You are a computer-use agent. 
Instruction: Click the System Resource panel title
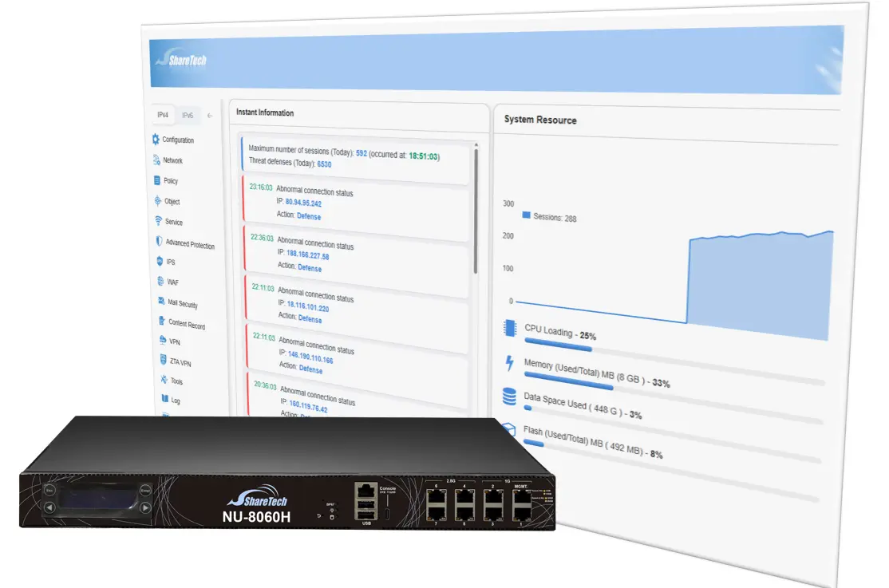(x=539, y=120)
